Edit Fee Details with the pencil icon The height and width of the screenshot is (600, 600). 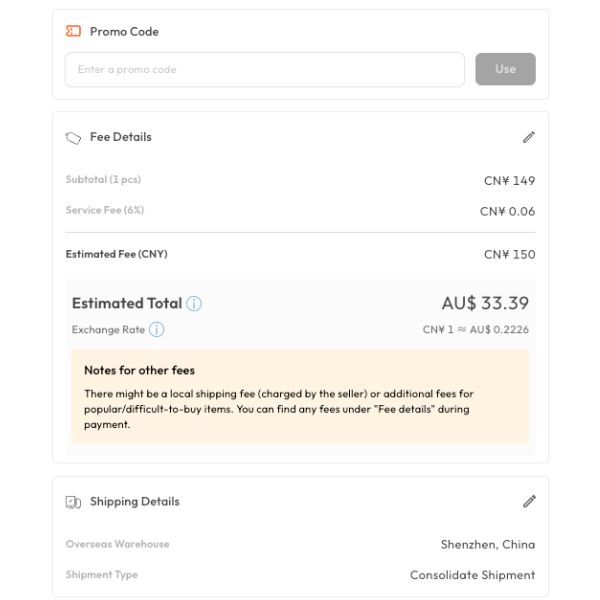coord(529,137)
